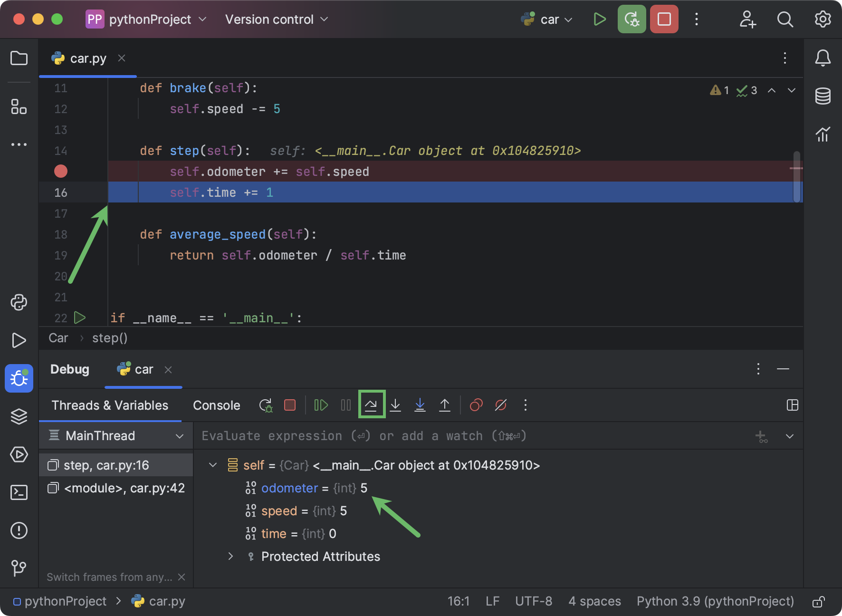Open the Project tool window folder icon
The image size is (842, 616).
[x=19, y=58]
